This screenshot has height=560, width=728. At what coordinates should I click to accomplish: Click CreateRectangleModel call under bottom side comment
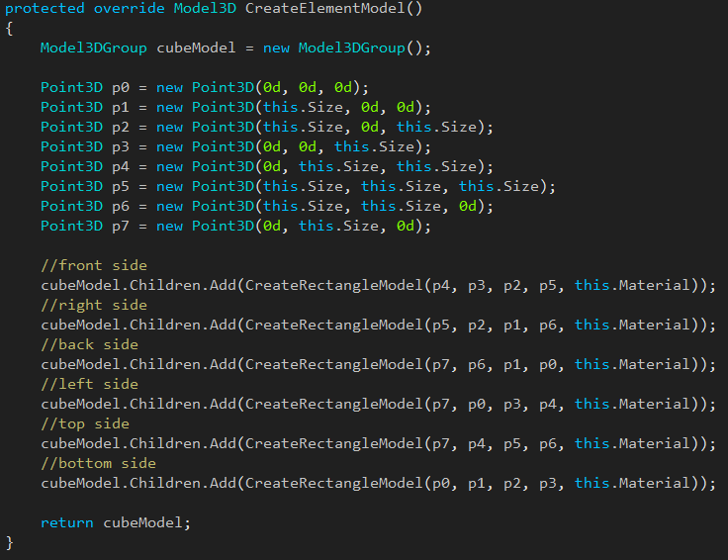[333, 483]
